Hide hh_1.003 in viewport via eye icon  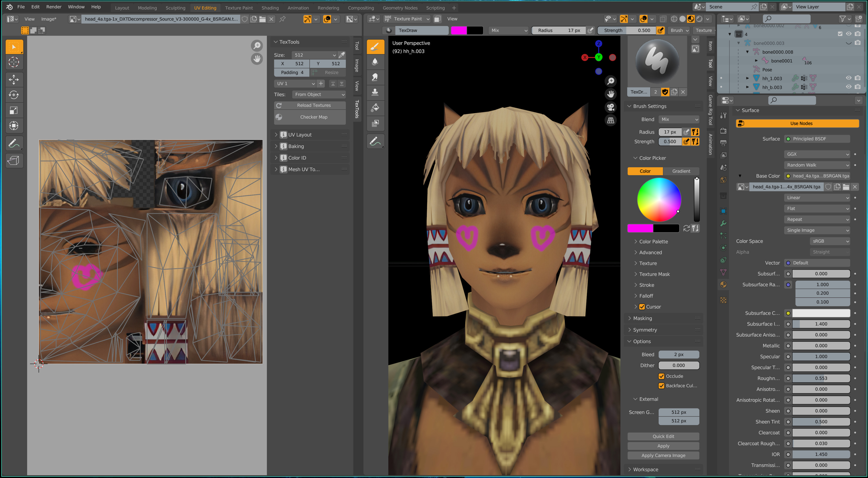[x=848, y=78]
